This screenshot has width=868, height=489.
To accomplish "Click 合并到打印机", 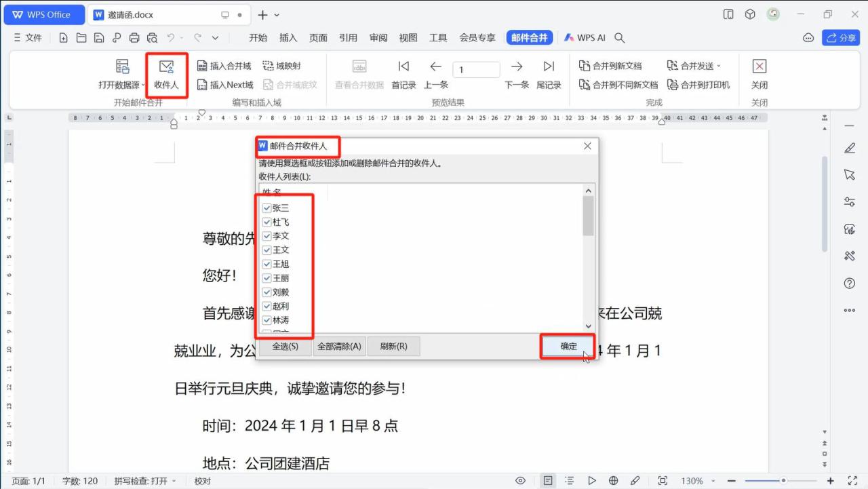I will [x=698, y=85].
